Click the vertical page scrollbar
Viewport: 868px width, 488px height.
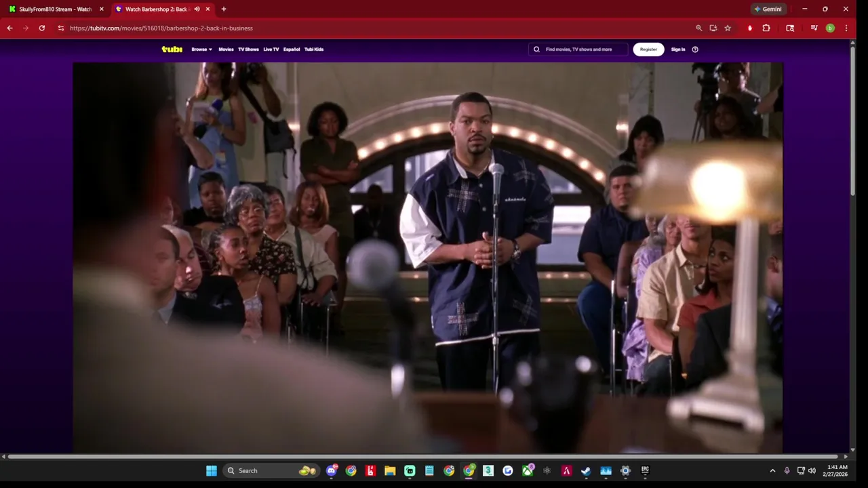coord(853,122)
